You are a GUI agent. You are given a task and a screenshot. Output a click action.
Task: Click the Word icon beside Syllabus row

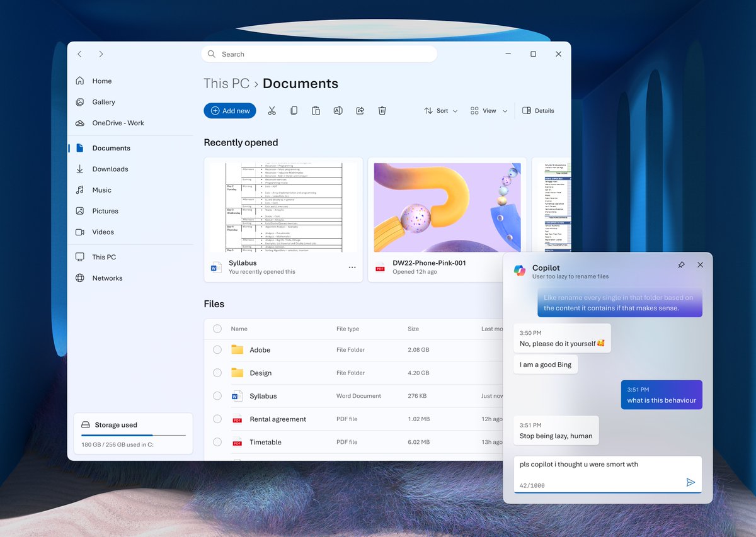pyautogui.click(x=237, y=396)
